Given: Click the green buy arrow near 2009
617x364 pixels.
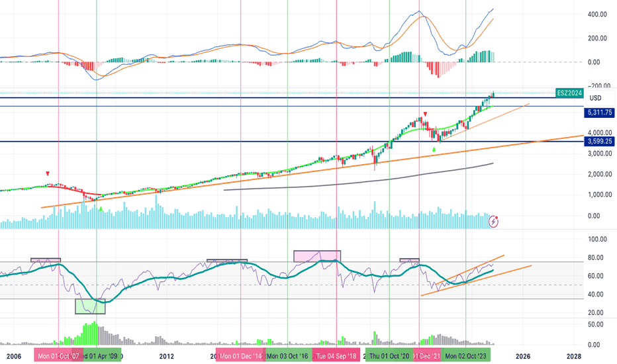Looking at the screenshot, I should (101, 208).
